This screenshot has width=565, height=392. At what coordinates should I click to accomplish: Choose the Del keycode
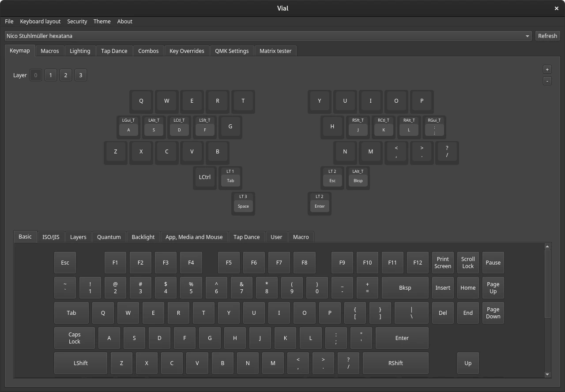pyautogui.click(x=443, y=313)
